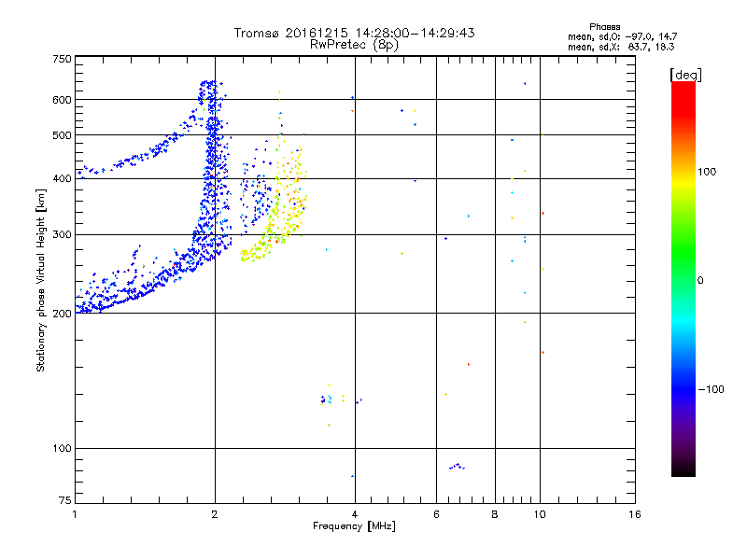
Task: Click the '8' frequency tick label
Action: pos(495,514)
